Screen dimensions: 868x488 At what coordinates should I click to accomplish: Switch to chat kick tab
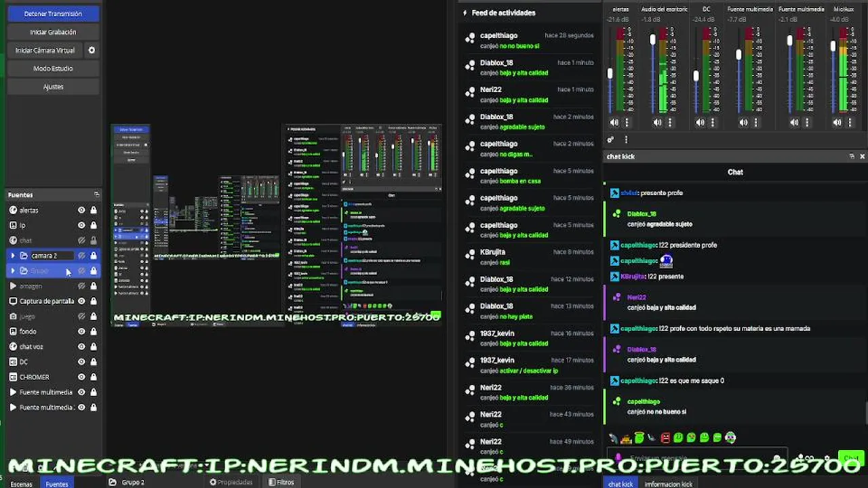pos(620,484)
